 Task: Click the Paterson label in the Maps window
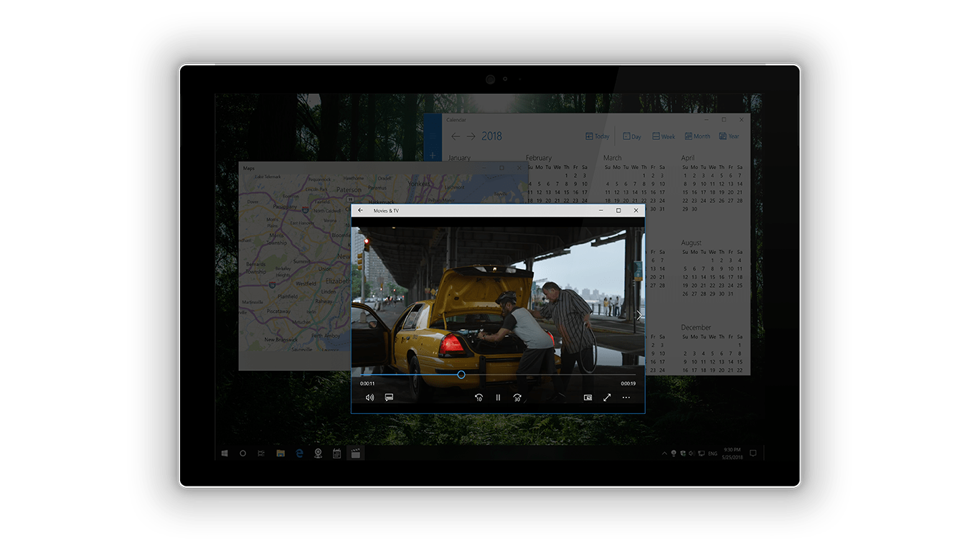(349, 190)
